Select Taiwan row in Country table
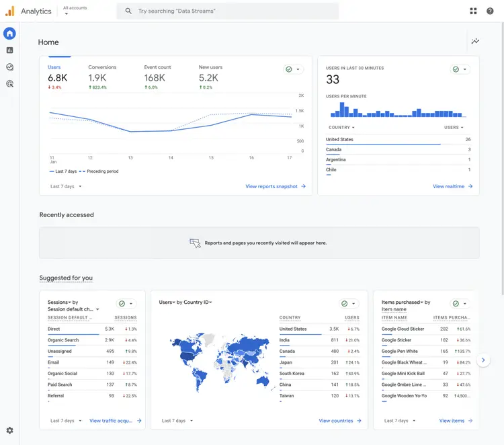The image size is (504, 445). coord(319,397)
